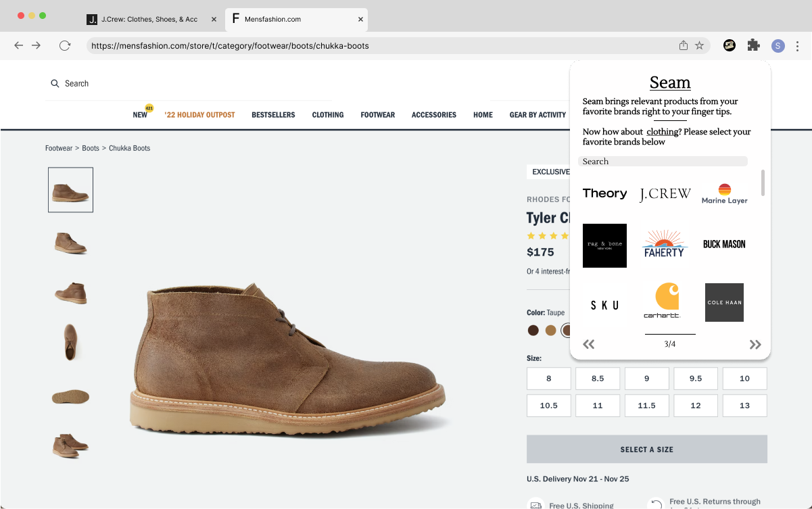The width and height of the screenshot is (812, 509).
Task: Select the Marine Layer brand logo
Action: coord(724,193)
